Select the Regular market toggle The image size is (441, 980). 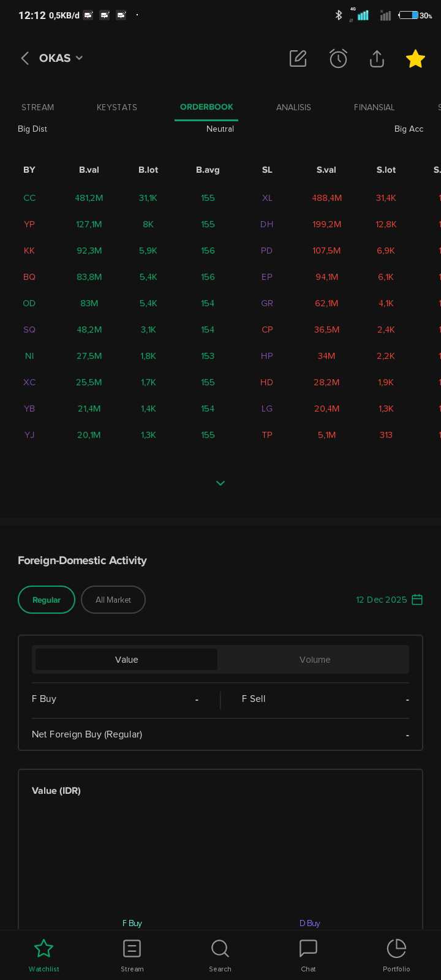pyautogui.click(x=47, y=600)
